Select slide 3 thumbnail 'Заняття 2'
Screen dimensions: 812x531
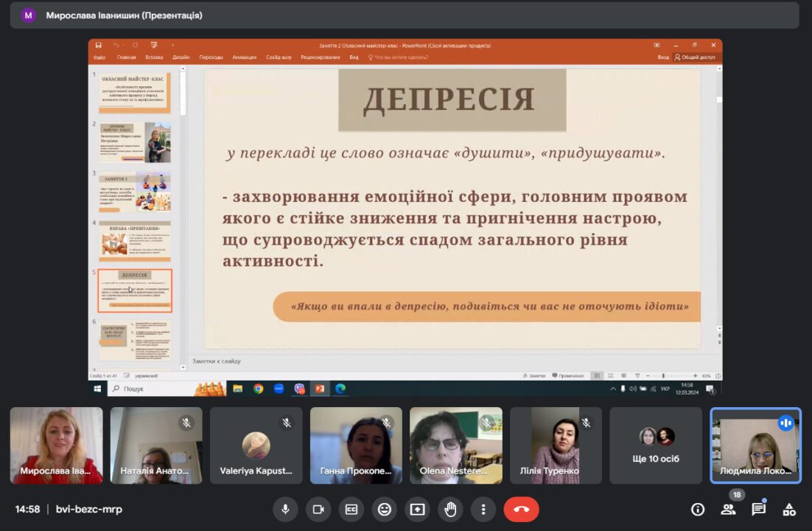click(135, 192)
